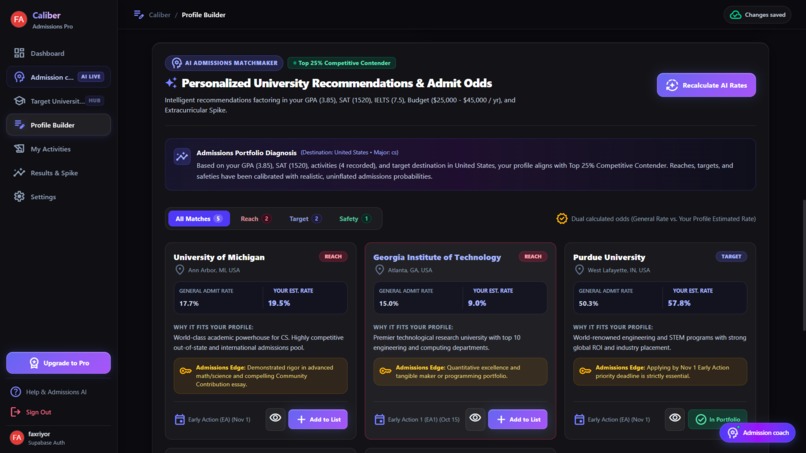Image resolution: width=806 pixels, height=453 pixels.
Task: Go to Target Universities hub
Action: coord(58,101)
